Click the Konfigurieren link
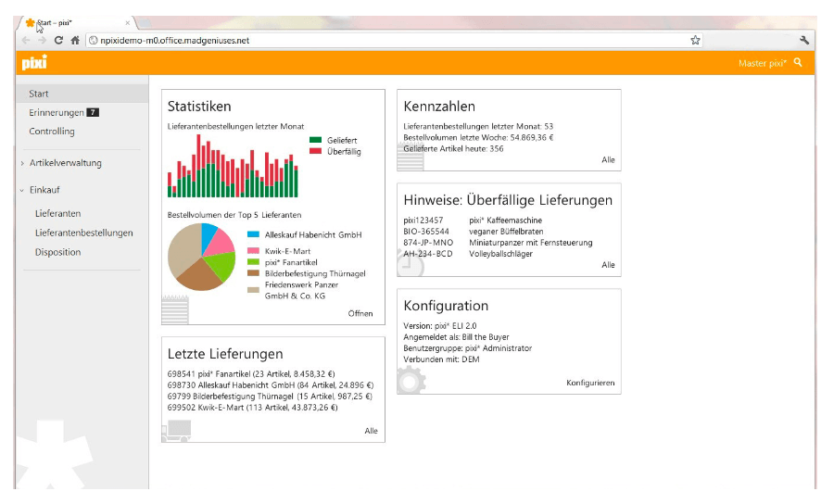Viewport: 834px width, 504px height. click(590, 383)
